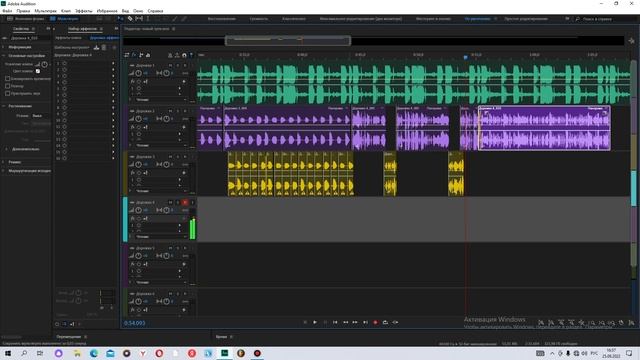Click the clip color swatch in Properties

pos(38,71)
